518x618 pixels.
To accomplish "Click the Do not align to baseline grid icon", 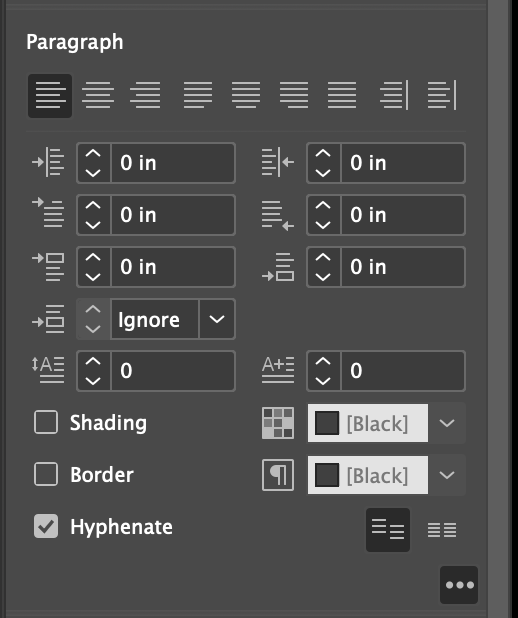I will pyautogui.click(x=388, y=530).
